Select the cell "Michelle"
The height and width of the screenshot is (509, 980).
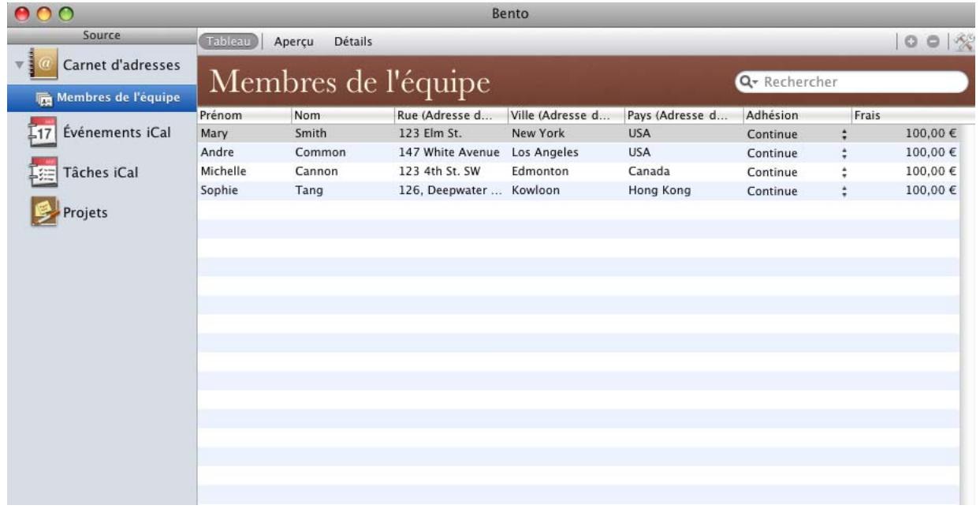[x=244, y=172]
